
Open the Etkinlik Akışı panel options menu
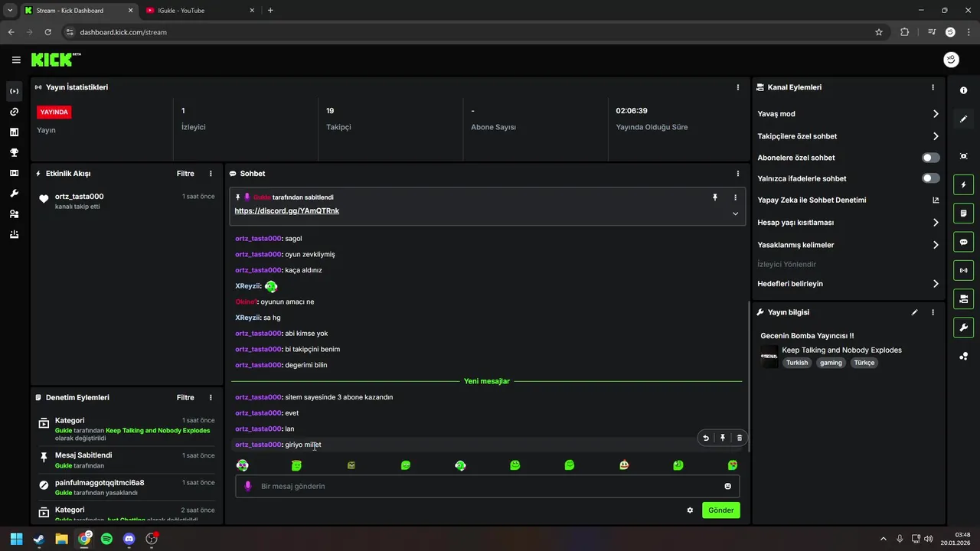211,174
